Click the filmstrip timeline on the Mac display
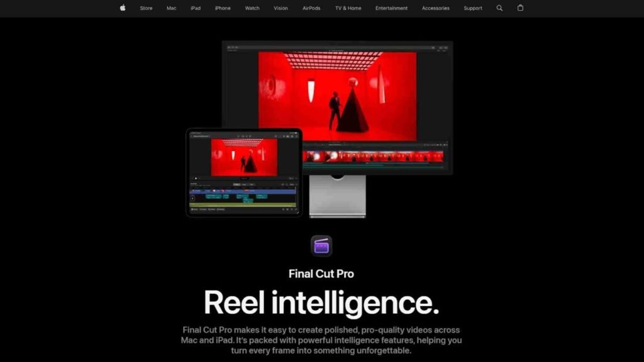 click(x=374, y=156)
